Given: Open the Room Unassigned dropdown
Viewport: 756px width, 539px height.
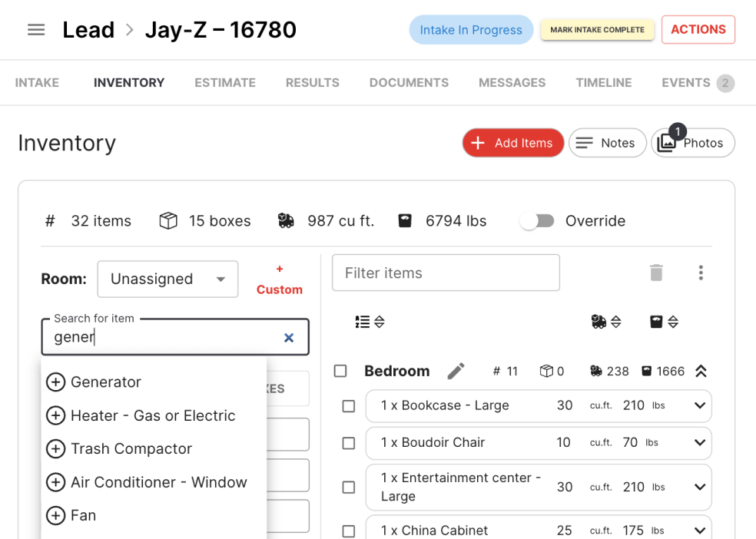Looking at the screenshot, I should pyautogui.click(x=167, y=279).
